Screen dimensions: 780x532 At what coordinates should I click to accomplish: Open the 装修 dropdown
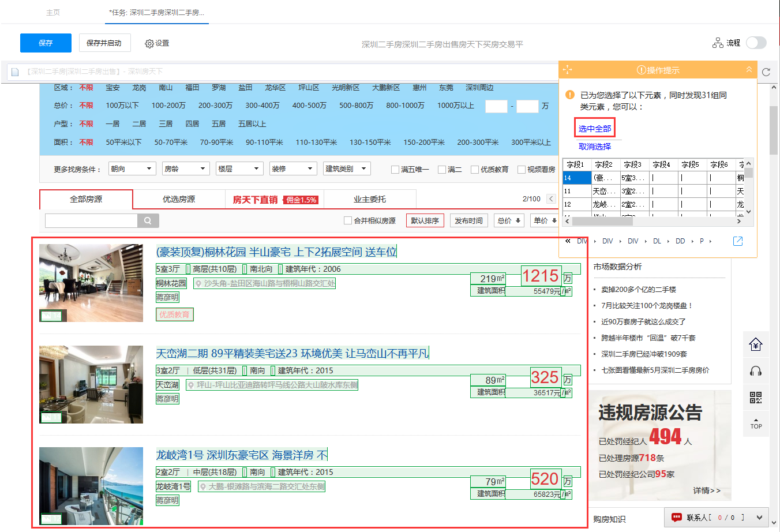[x=293, y=168]
